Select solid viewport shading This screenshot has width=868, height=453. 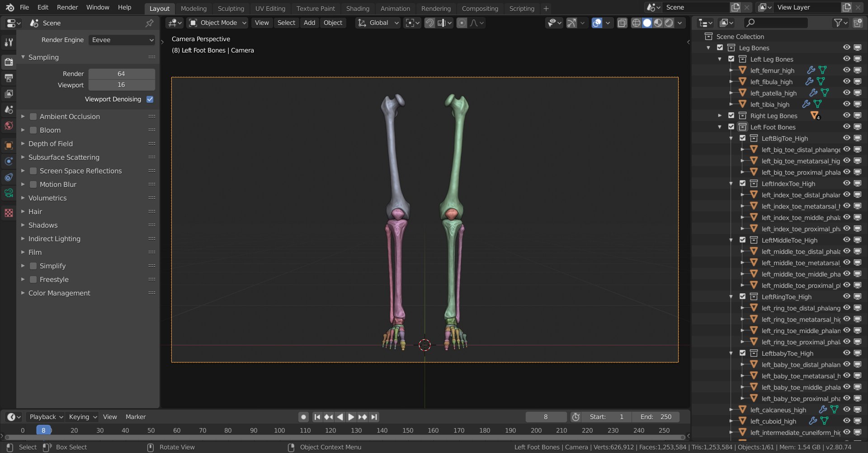point(647,23)
